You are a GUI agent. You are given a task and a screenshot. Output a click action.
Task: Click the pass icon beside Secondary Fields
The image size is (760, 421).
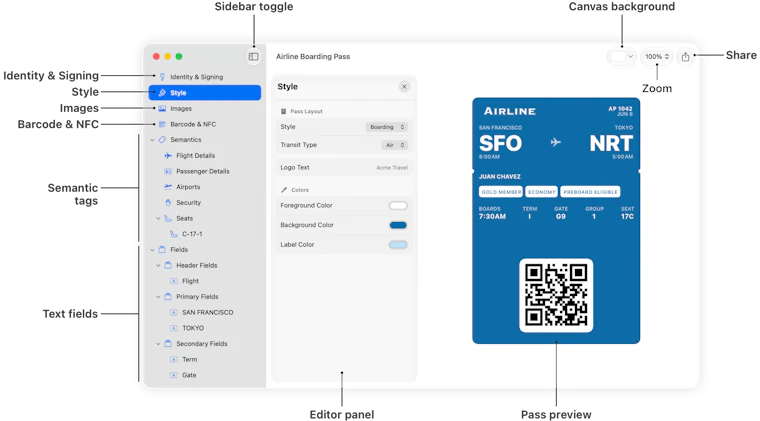[168, 343]
